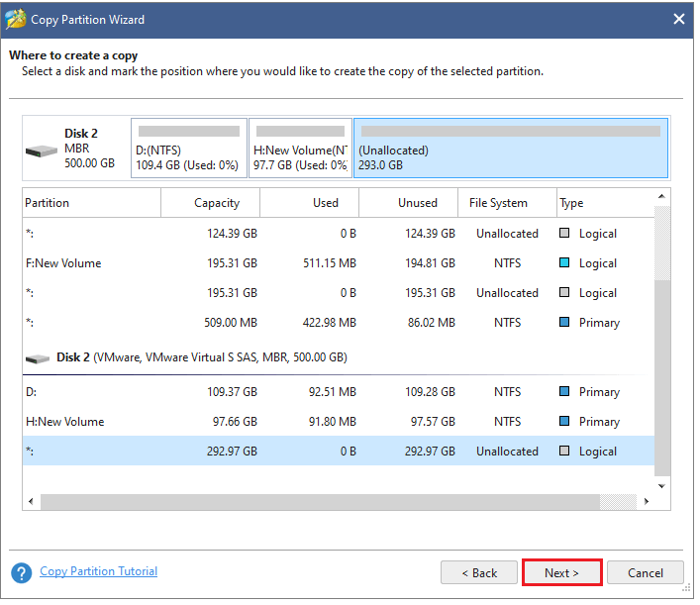This screenshot has height=605, width=700.
Task: Sort by the Type column header
Action: (606, 203)
